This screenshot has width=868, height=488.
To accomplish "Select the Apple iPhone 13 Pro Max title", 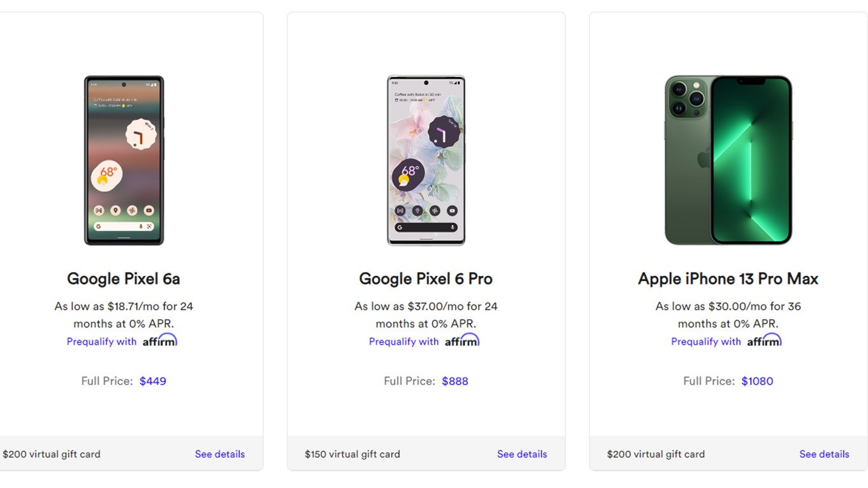I will pyautogui.click(x=728, y=279).
